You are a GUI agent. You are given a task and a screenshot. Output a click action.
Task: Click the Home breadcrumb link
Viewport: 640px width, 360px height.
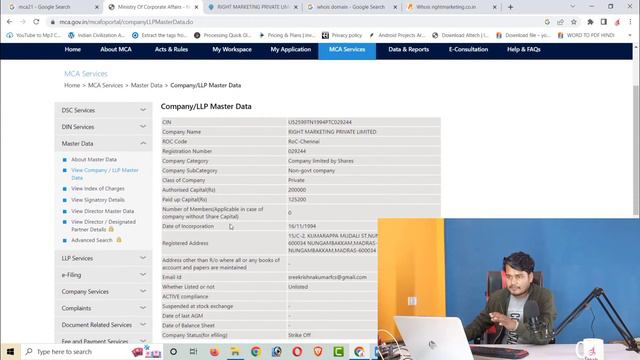coord(72,85)
